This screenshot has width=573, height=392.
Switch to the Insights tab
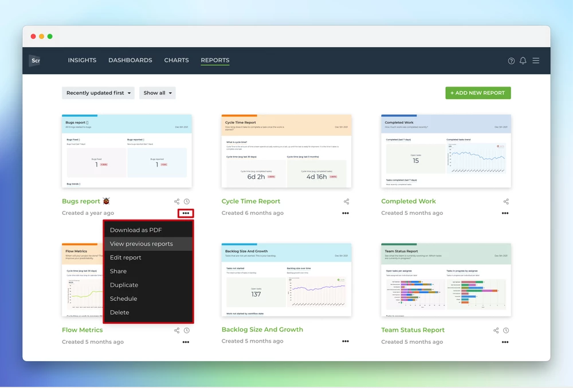click(x=82, y=60)
